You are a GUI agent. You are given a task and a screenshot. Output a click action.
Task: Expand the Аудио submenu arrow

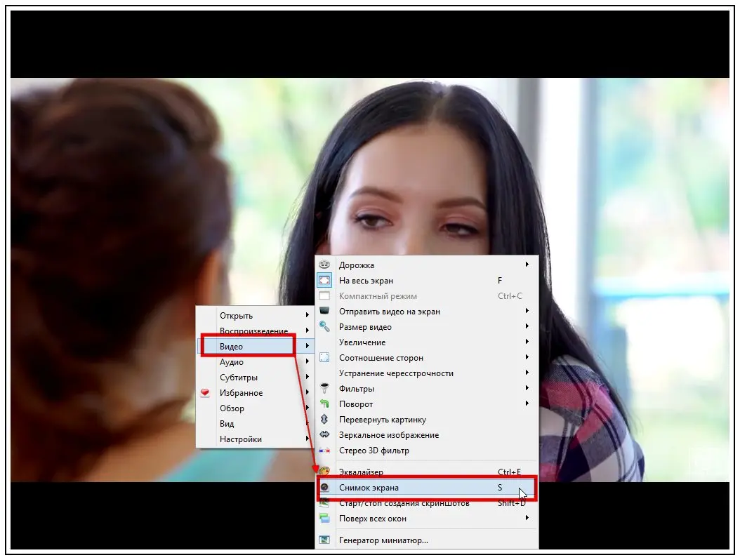click(308, 361)
